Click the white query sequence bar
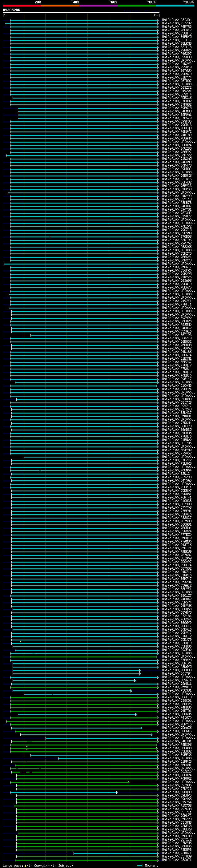The width and height of the screenshot is (197, 868). pyautogui.click(x=81, y=12)
